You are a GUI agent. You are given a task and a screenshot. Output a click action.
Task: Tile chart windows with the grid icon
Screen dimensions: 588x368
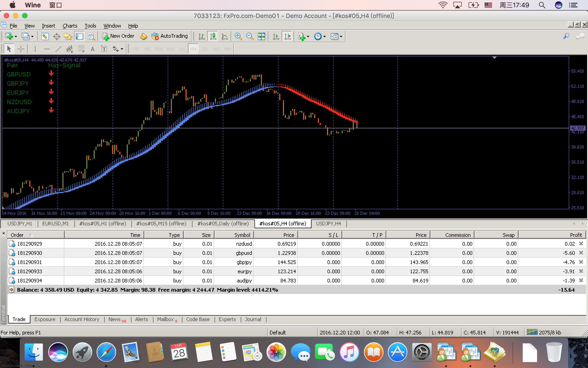tap(261, 37)
